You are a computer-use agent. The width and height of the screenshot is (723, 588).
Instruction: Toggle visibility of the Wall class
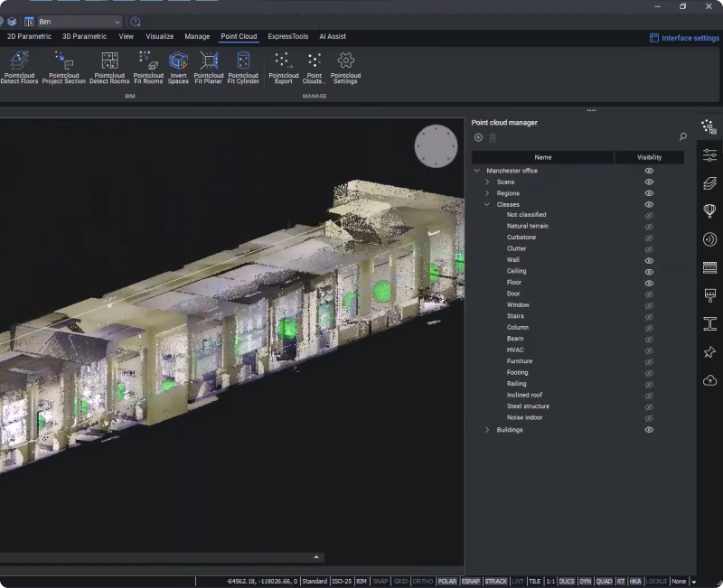click(649, 260)
